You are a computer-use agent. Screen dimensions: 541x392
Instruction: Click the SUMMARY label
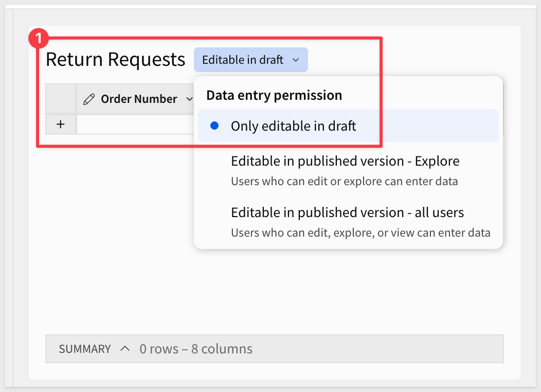tap(85, 349)
